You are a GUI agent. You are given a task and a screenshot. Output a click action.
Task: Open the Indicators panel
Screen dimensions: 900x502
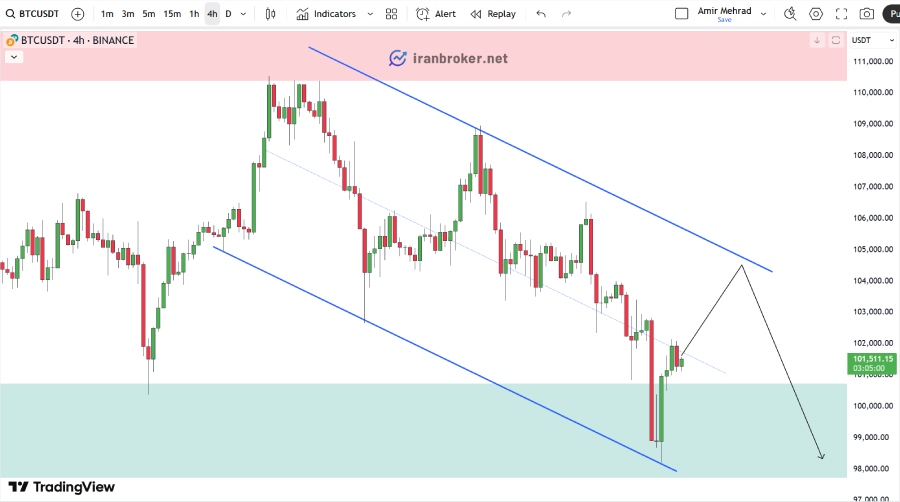327,14
